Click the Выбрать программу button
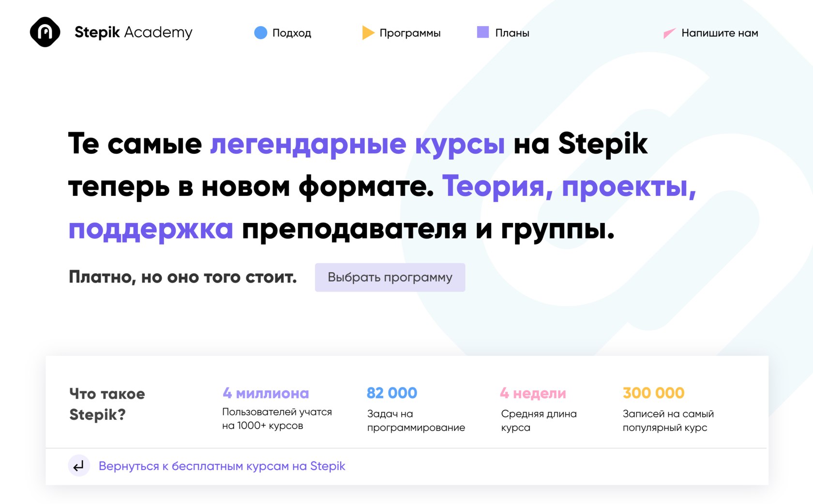 tap(390, 277)
